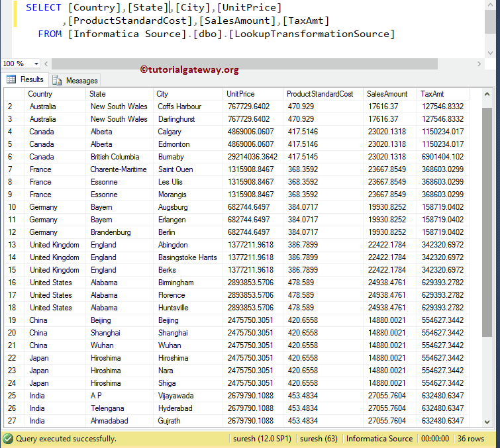The height and width of the screenshot is (448, 500).
Task: Select the Calgary city cell
Action: coord(169,132)
